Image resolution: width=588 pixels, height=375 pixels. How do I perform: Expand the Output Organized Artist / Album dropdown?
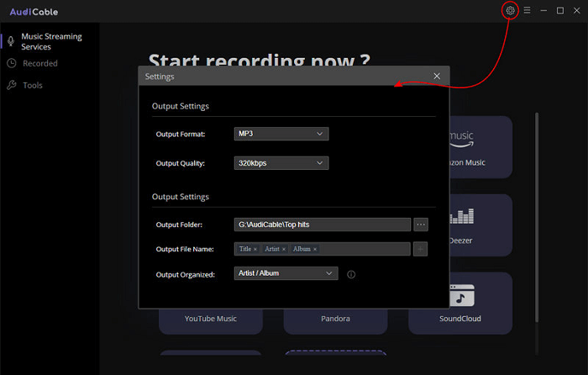(x=286, y=273)
